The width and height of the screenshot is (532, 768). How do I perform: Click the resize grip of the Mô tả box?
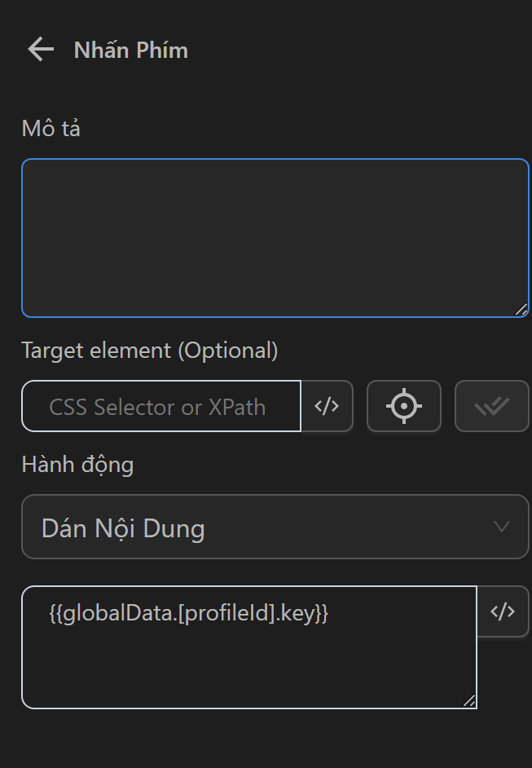click(x=521, y=308)
